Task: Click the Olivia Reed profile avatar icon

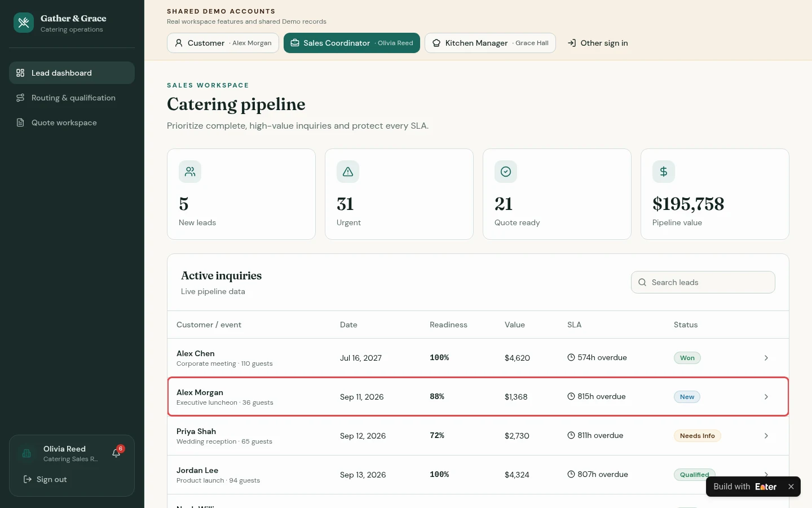Action: 27,453
